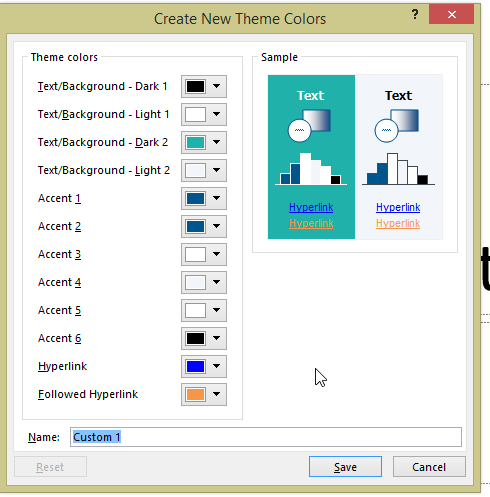The width and height of the screenshot is (490, 497).
Task: Click into the Name text field
Action: 266,437
